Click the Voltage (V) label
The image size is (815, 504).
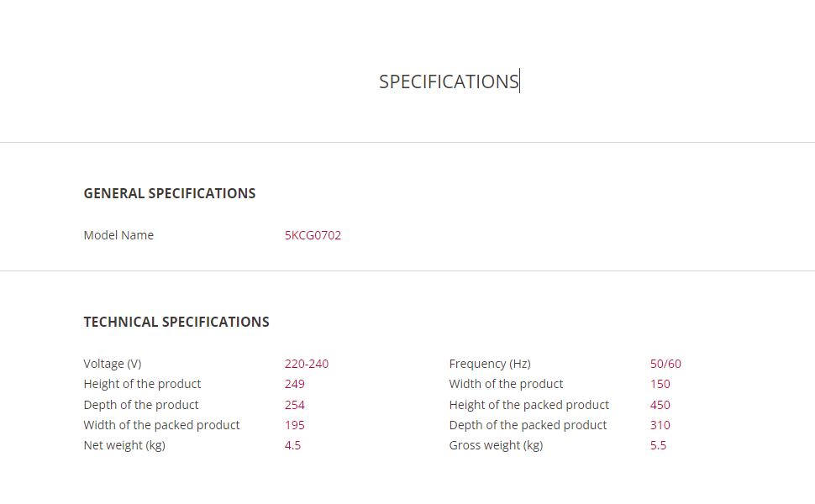(113, 364)
